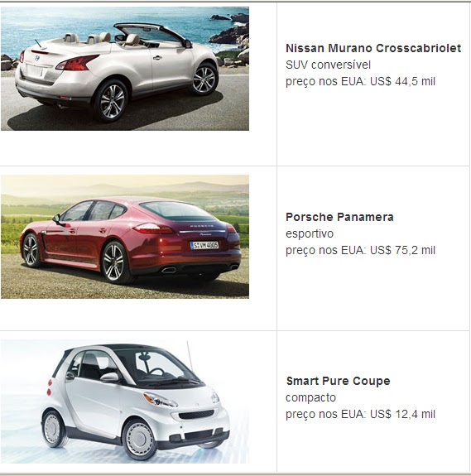
Task: Click the Porsche's rear exhaust pipe
Action: [169, 270]
